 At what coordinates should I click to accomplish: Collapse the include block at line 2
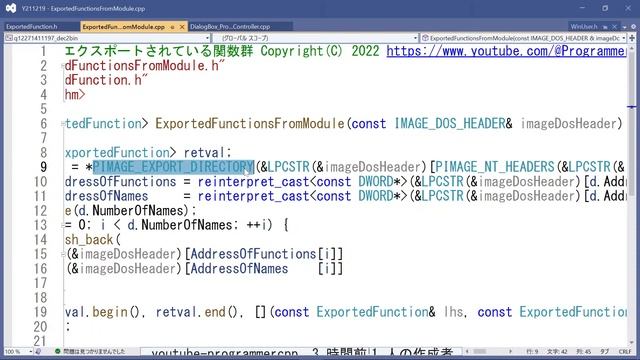63,66
